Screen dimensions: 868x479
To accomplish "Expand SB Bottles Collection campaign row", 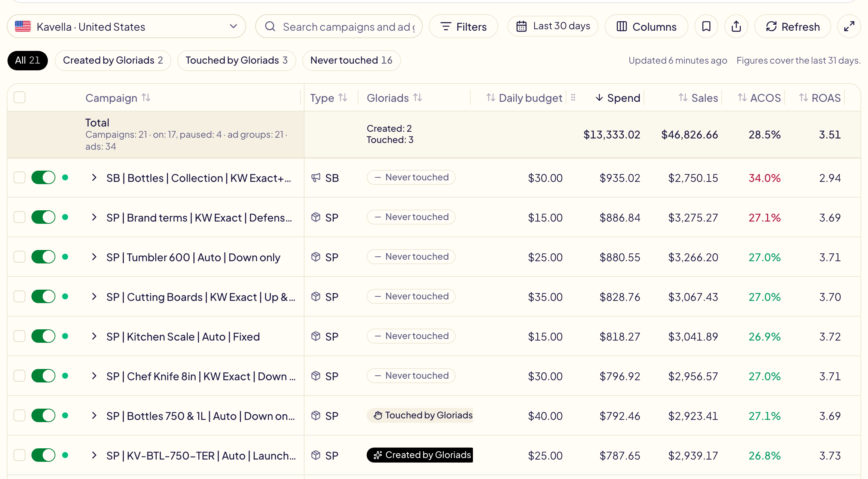I will click(94, 177).
